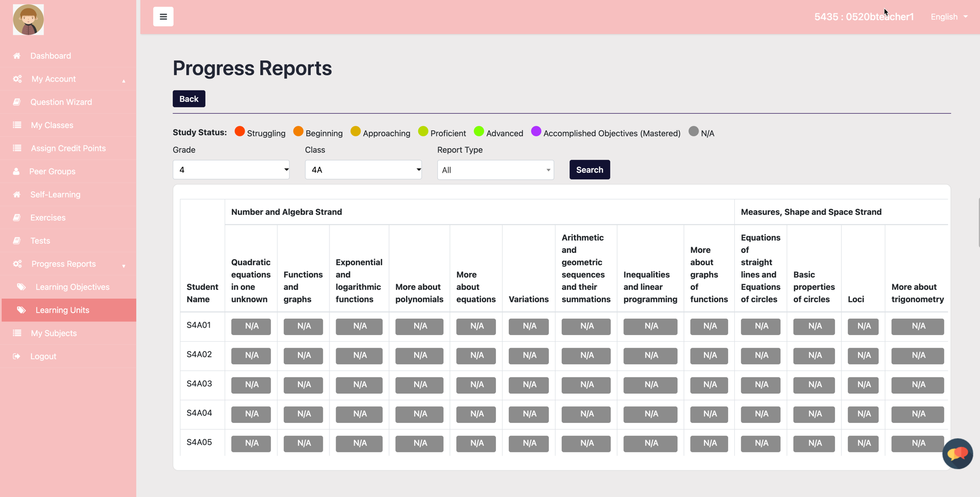Click student name S4A01
980x497 pixels.
(198, 325)
